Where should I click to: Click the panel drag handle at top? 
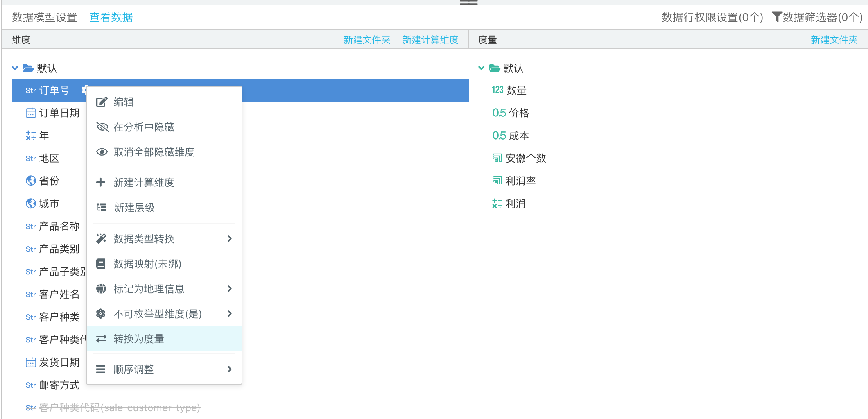coord(468,2)
